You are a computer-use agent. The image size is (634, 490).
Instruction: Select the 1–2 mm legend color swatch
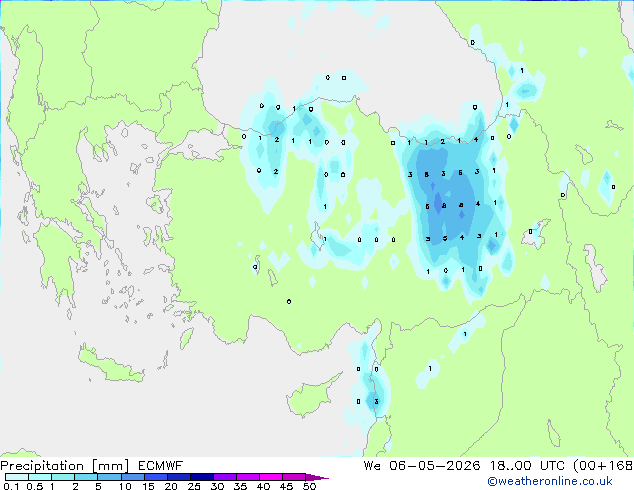[x=63, y=477]
